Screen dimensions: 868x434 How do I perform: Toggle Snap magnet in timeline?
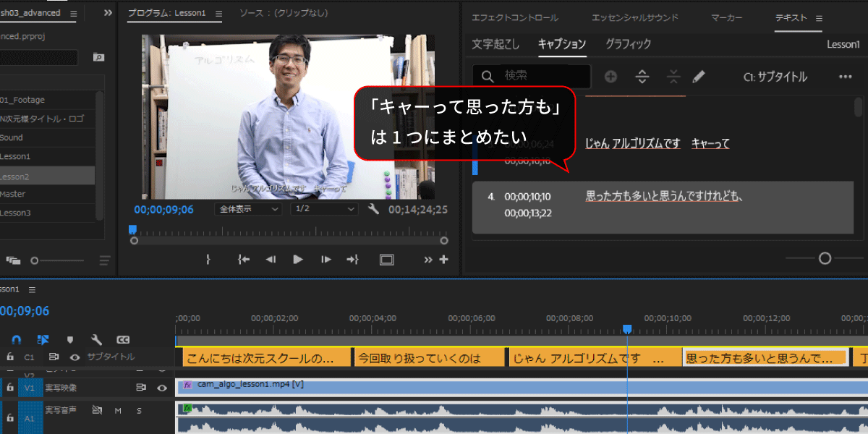(x=17, y=339)
